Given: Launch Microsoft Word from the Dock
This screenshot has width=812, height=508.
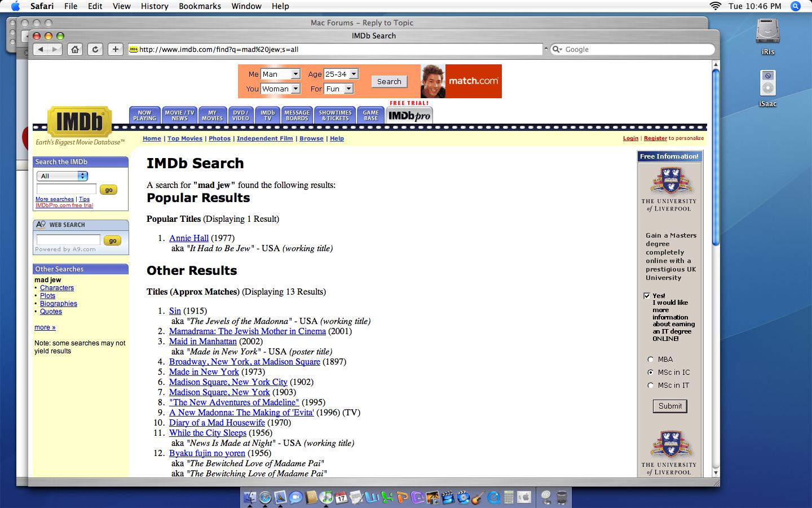Looking at the screenshot, I should pyautogui.click(x=372, y=497).
